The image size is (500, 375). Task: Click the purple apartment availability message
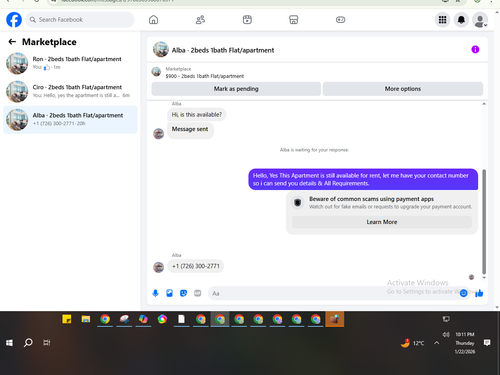coord(363,179)
